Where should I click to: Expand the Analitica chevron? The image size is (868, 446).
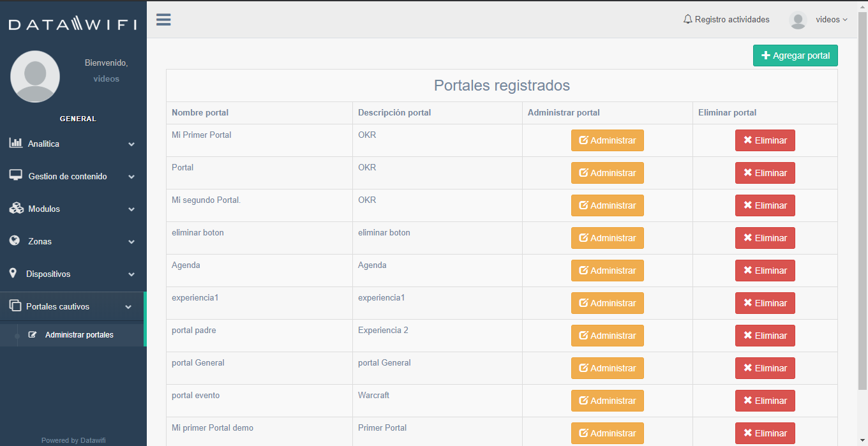131,144
